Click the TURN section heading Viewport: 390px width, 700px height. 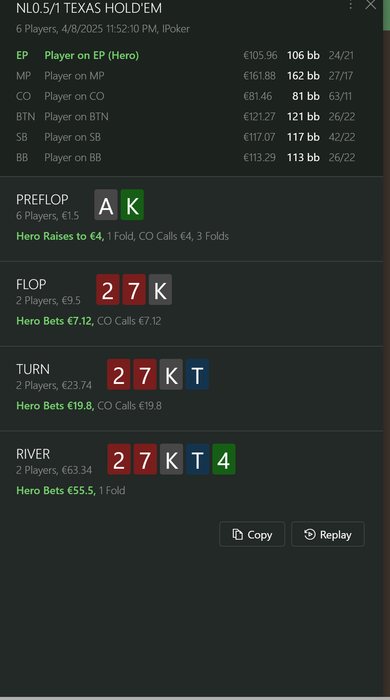coord(33,369)
